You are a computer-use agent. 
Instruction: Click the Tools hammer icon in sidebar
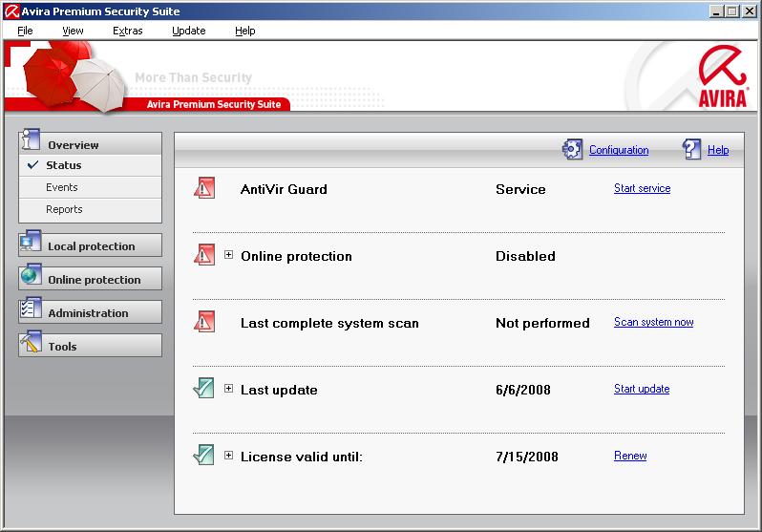32,343
